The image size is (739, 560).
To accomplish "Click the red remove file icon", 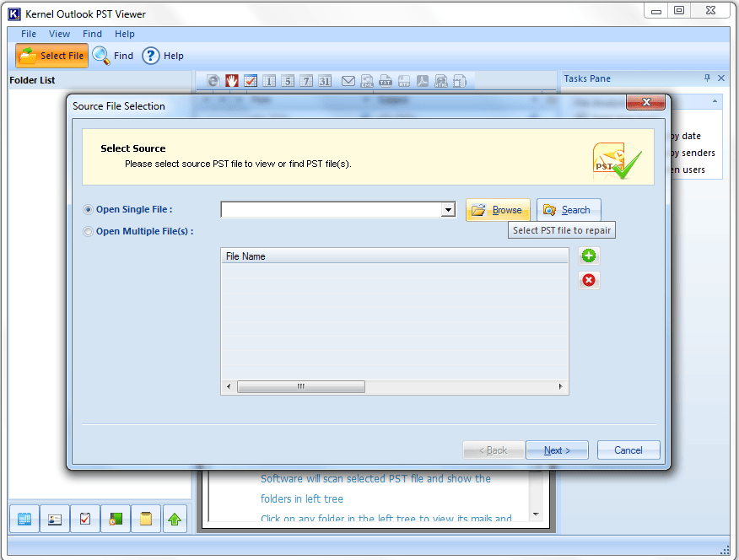I will point(589,280).
